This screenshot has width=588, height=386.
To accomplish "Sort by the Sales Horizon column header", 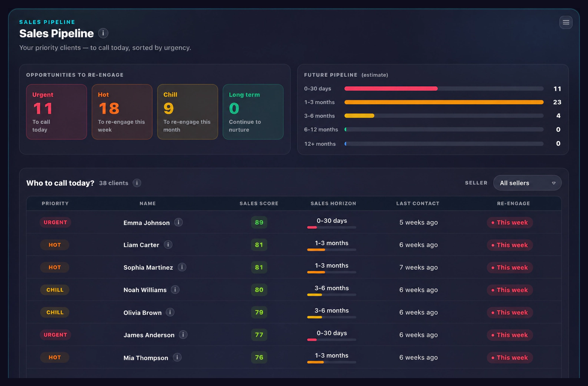I will click(x=333, y=204).
